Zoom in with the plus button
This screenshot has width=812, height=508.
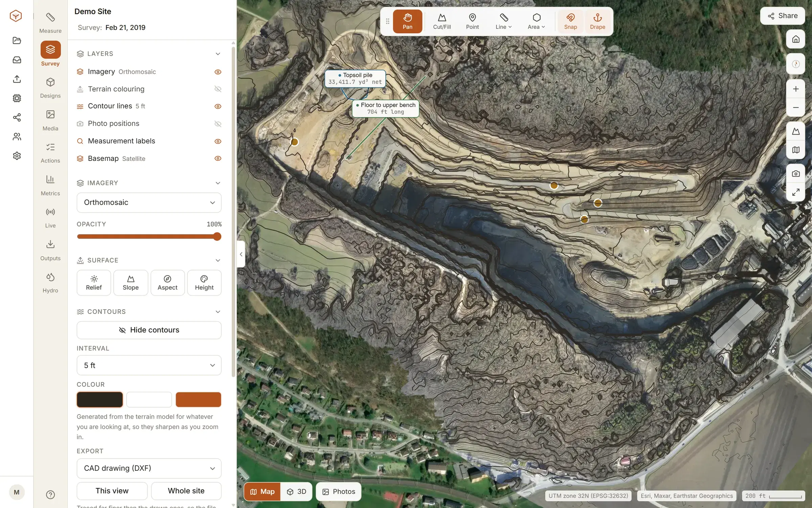[796, 89]
